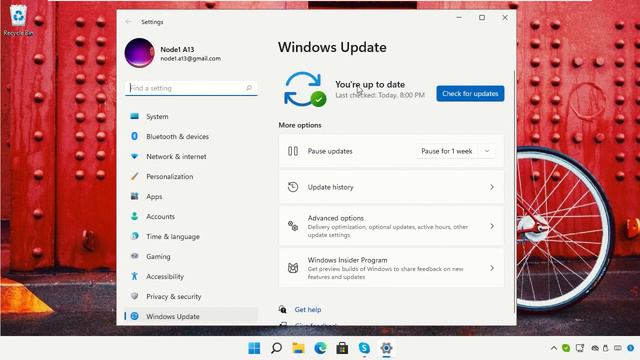Select Apps in the settings sidebar

coord(191,196)
